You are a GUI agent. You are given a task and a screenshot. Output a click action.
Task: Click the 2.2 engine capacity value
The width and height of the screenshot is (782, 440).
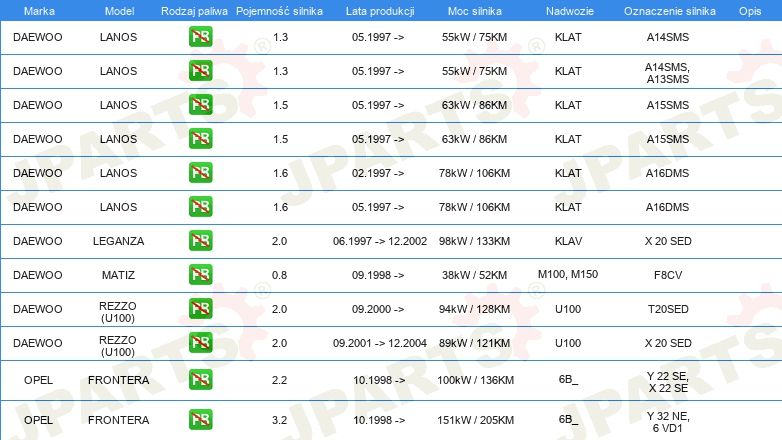click(x=279, y=380)
